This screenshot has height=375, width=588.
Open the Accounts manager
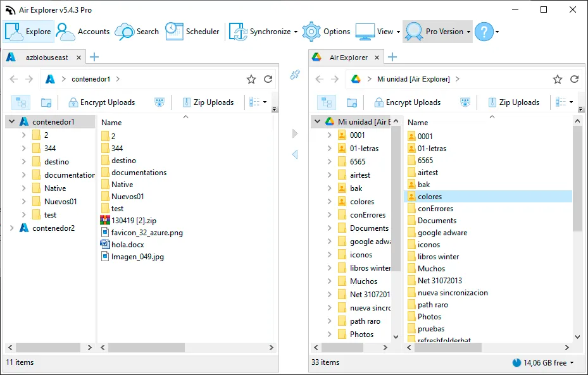click(83, 32)
